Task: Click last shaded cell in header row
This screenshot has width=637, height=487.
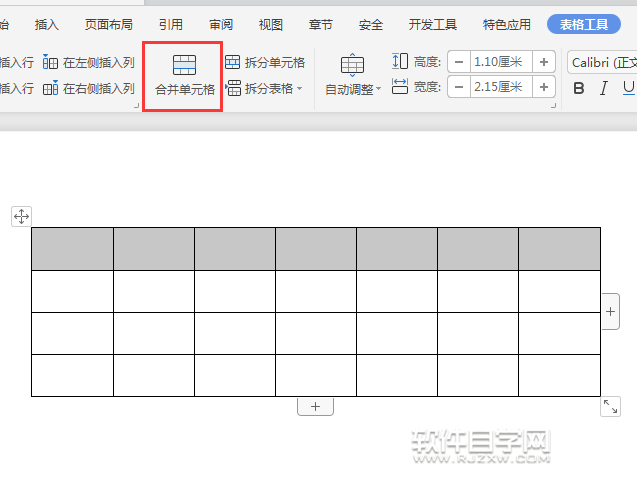Action: tap(559, 249)
